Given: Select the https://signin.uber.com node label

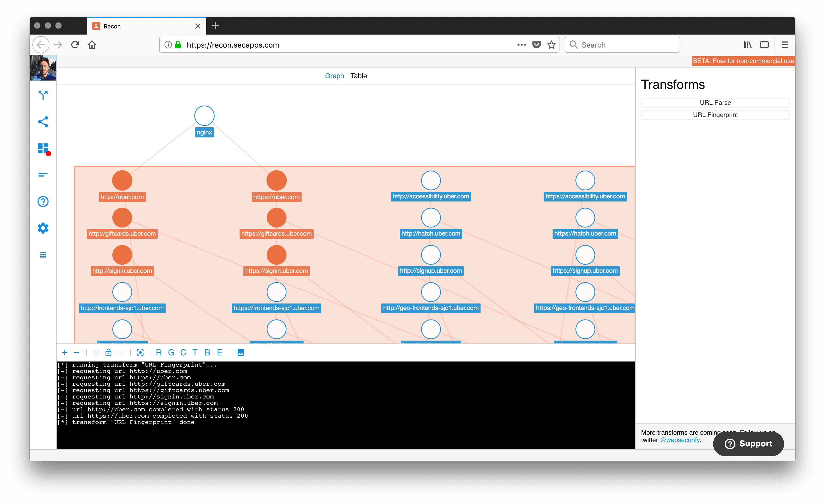Looking at the screenshot, I should tap(276, 271).
